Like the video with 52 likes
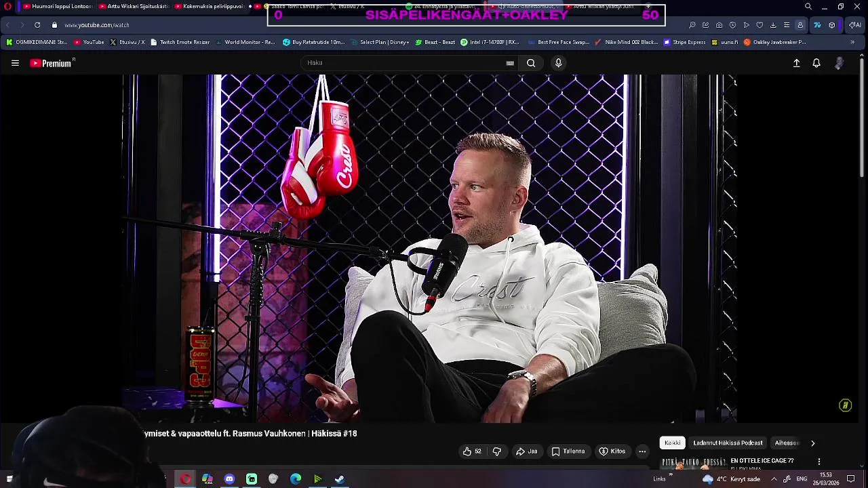The image size is (868, 488). click(x=472, y=451)
